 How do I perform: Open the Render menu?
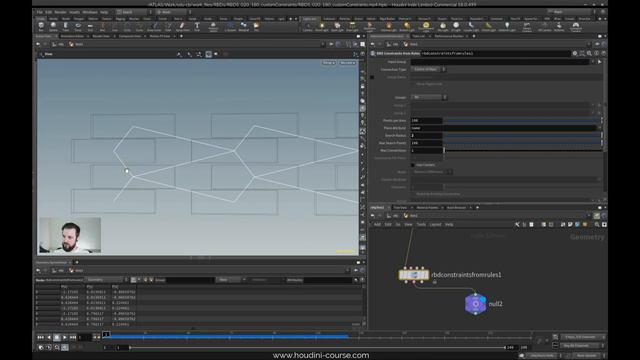tap(60, 12)
